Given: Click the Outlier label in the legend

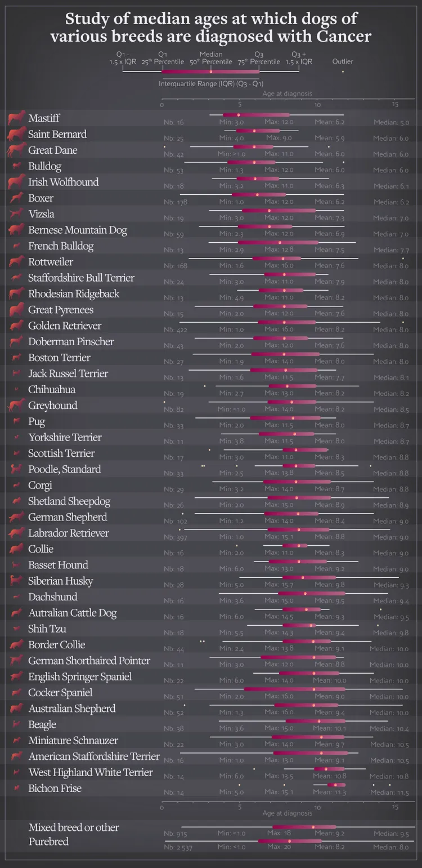Looking at the screenshot, I should (x=343, y=62).
